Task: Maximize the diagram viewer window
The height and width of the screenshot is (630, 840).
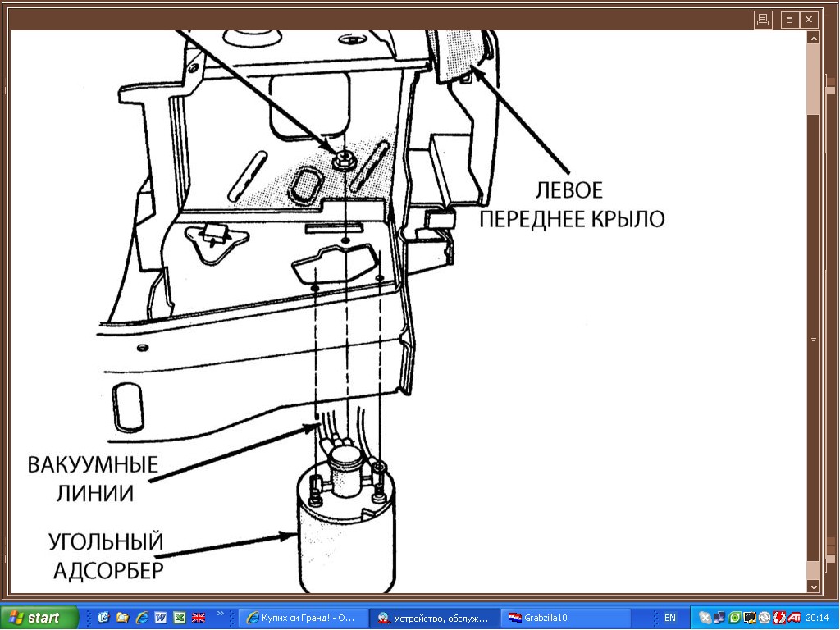Action: click(789, 20)
